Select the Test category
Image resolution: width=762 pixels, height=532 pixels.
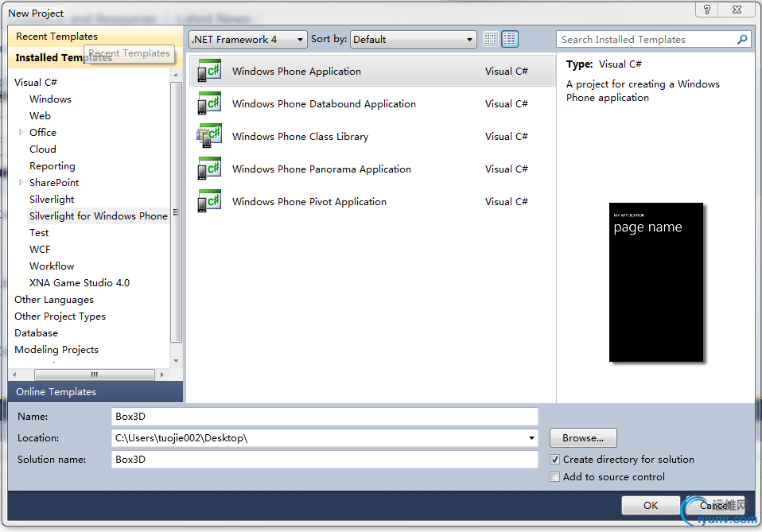tap(39, 233)
